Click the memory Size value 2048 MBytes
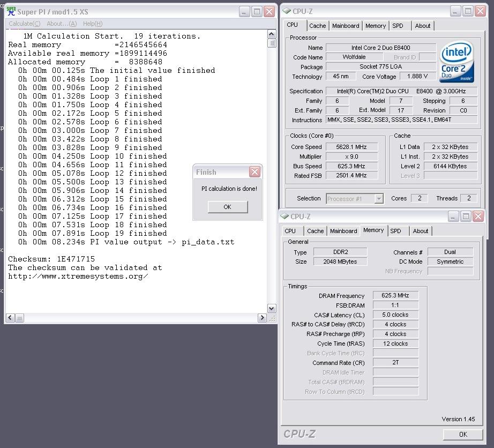The image size is (494, 448). 340,262
